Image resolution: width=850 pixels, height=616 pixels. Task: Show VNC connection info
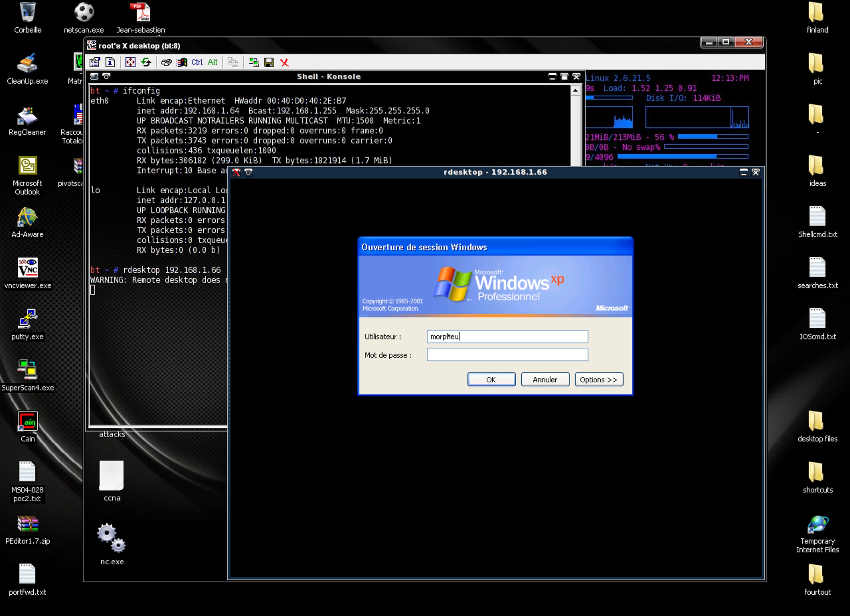pyautogui.click(x=110, y=62)
